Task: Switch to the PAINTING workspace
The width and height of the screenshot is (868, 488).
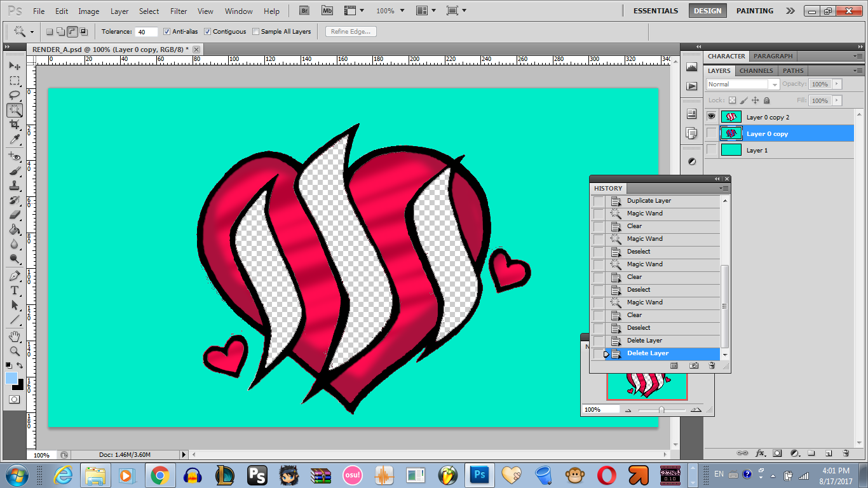Action: pos(755,11)
